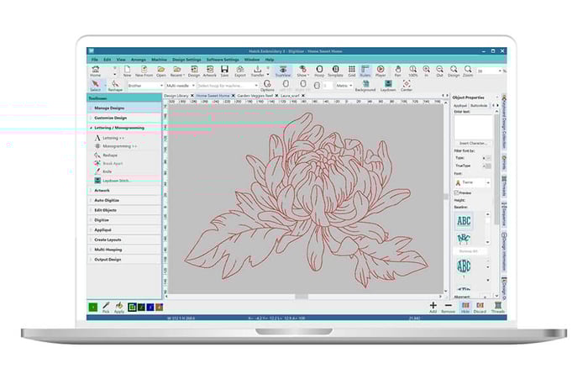Select the Pan tool
Screen dimensions: 588x379
pyautogui.click(x=397, y=71)
